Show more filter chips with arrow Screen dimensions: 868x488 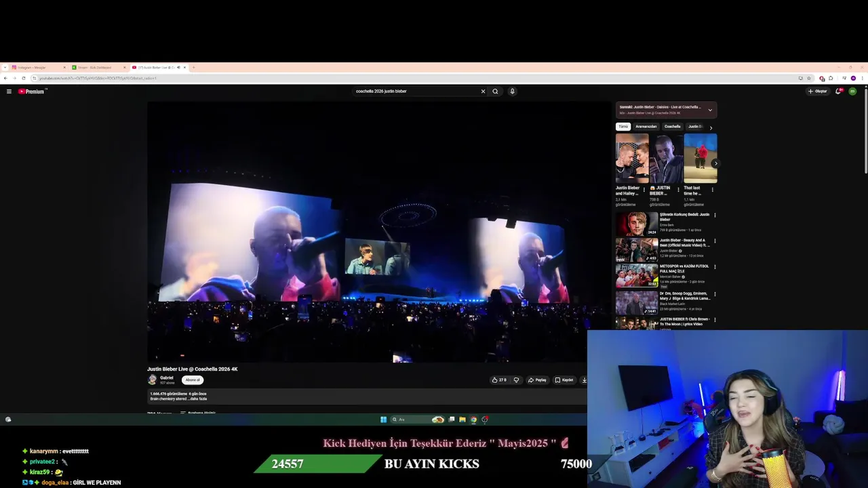711,127
